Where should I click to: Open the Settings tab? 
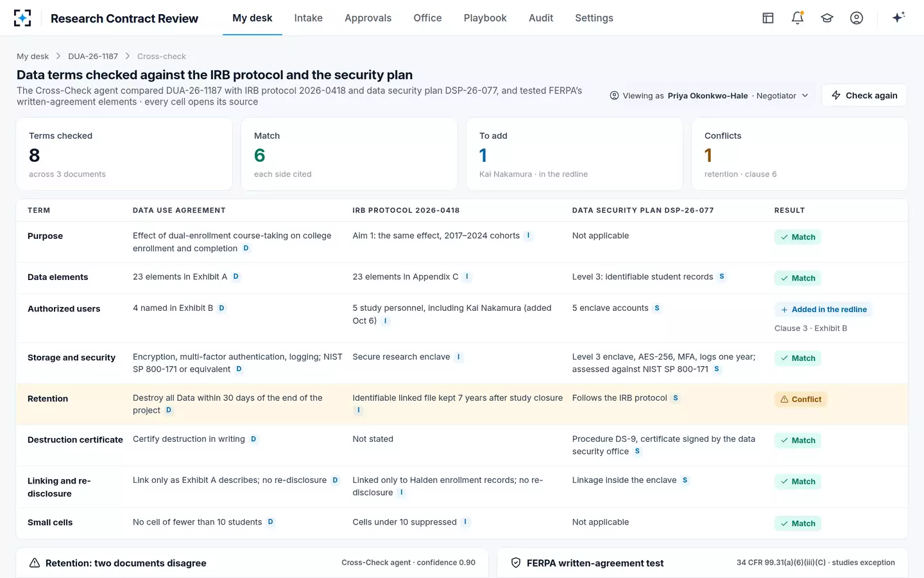[x=594, y=18]
